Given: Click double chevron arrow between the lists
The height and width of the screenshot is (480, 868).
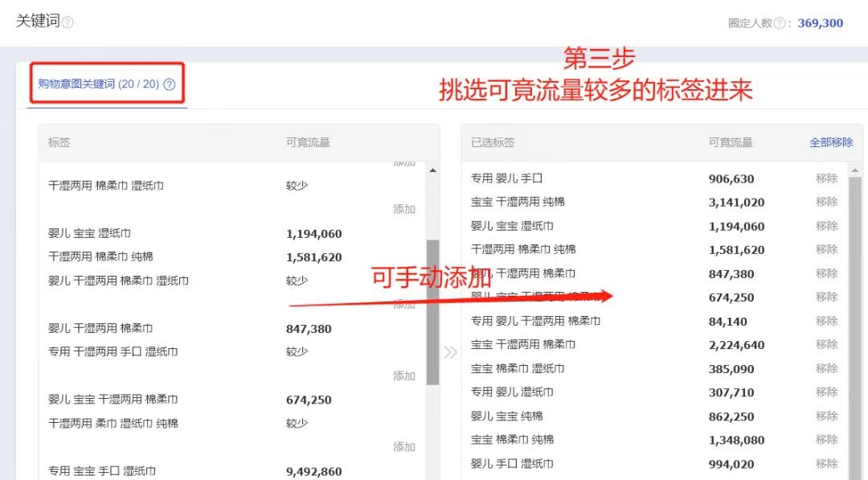Looking at the screenshot, I should coord(450,352).
